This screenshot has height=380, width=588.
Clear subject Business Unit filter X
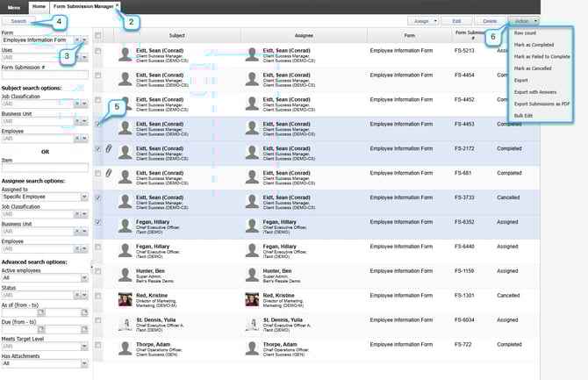click(x=77, y=121)
